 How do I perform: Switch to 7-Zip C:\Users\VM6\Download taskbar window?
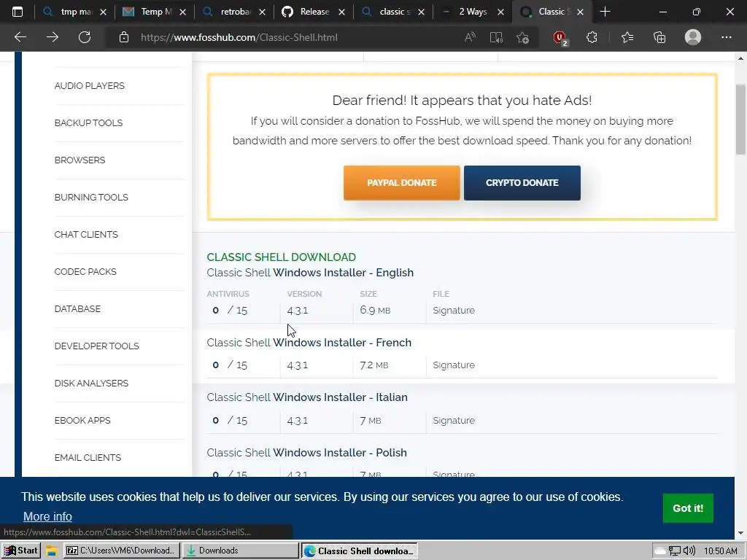click(x=122, y=551)
